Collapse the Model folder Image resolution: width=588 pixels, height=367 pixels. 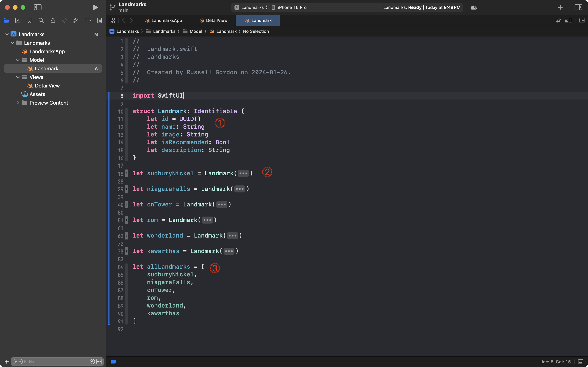[17, 60]
